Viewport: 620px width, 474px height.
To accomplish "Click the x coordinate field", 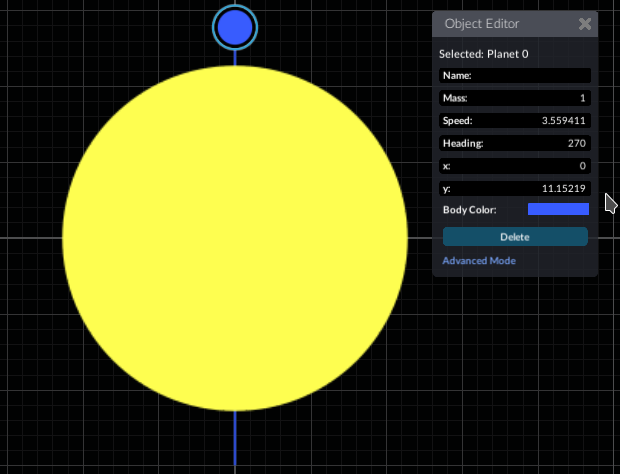I will tap(530, 166).
